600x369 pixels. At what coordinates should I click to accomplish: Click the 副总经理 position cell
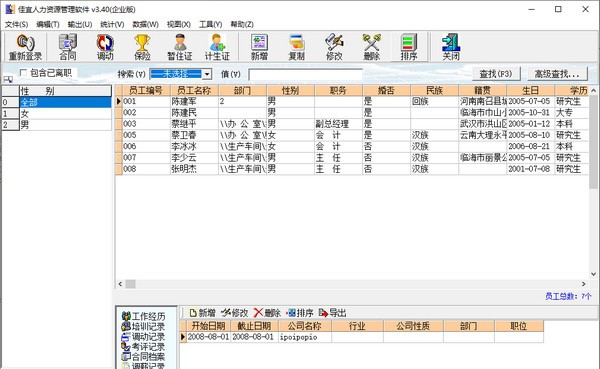pyautogui.click(x=338, y=124)
